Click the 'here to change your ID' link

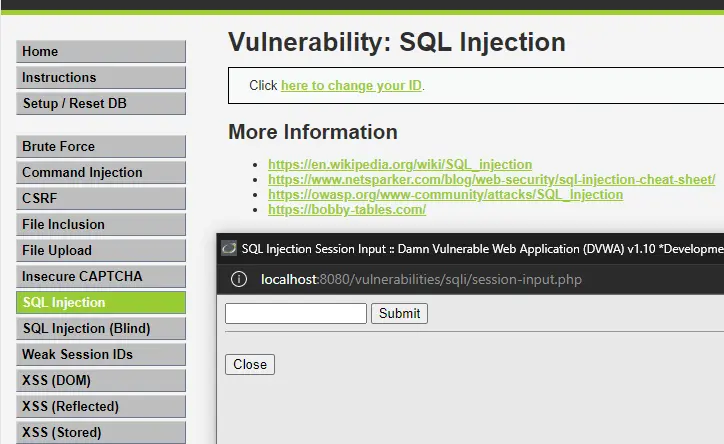click(x=351, y=85)
